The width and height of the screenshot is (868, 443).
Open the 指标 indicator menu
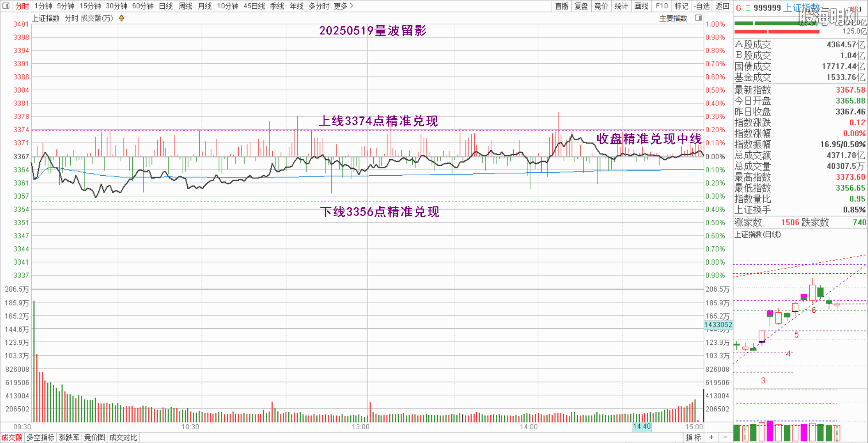click(694, 437)
